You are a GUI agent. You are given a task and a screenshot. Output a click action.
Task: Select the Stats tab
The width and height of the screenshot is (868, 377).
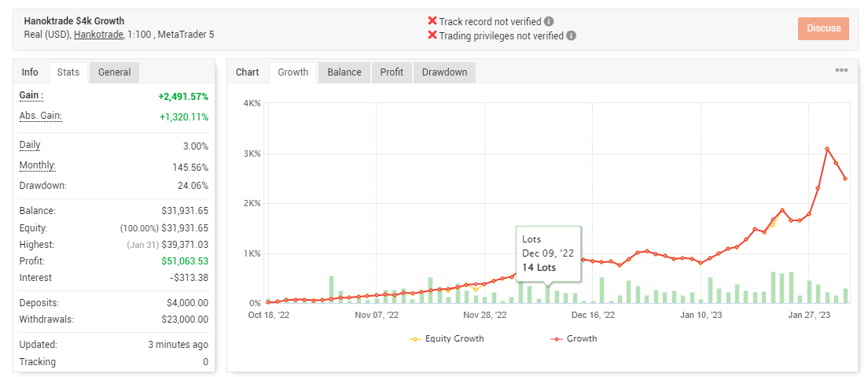[x=68, y=72]
